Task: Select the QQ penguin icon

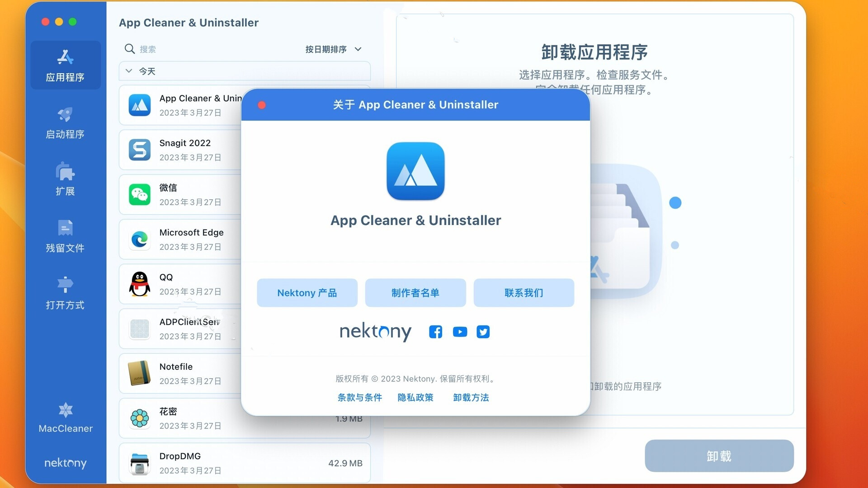Action: click(x=140, y=284)
